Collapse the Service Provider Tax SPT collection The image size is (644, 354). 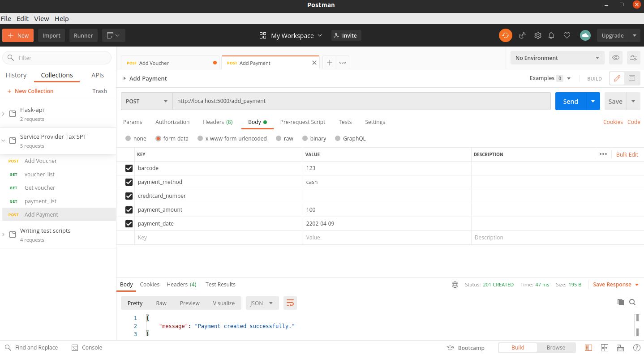pyautogui.click(x=4, y=141)
